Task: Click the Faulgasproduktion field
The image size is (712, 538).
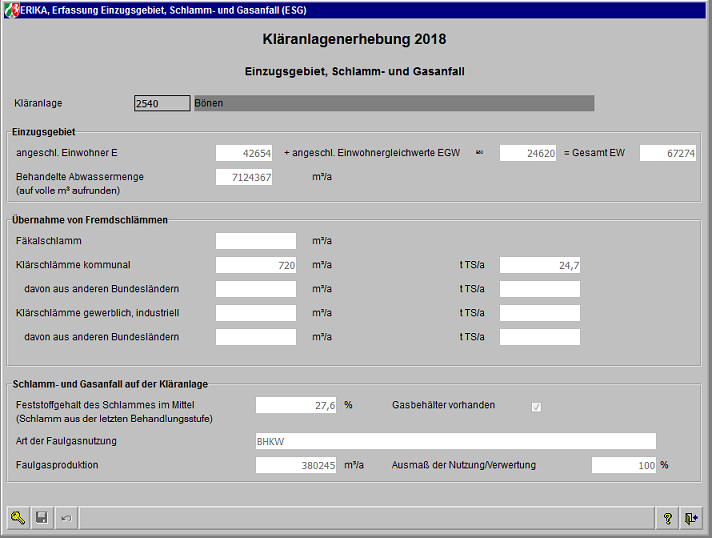Action: [296, 465]
